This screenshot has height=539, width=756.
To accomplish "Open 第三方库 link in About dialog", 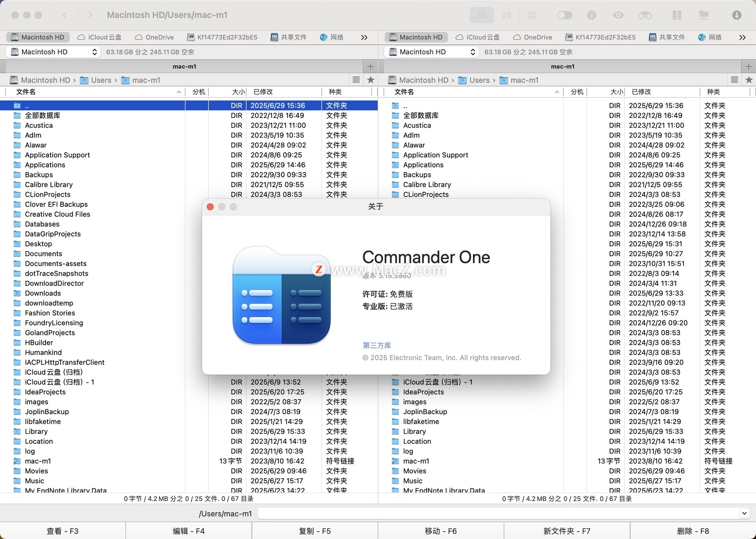I will click(x=376, y=346).
